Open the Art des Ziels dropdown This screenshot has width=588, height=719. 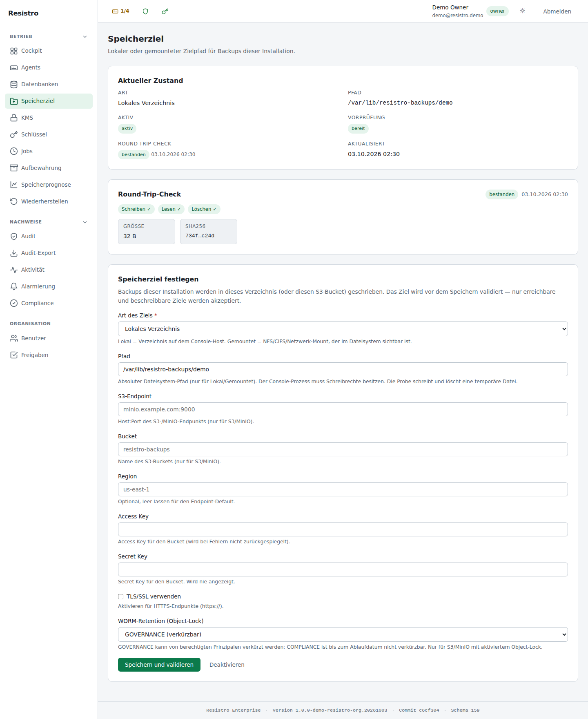click(x=343, y=329)
